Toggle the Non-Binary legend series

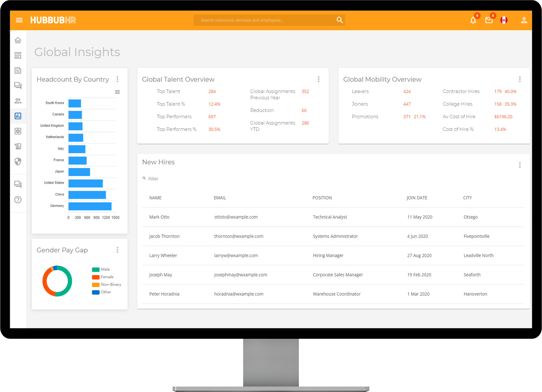111,285
